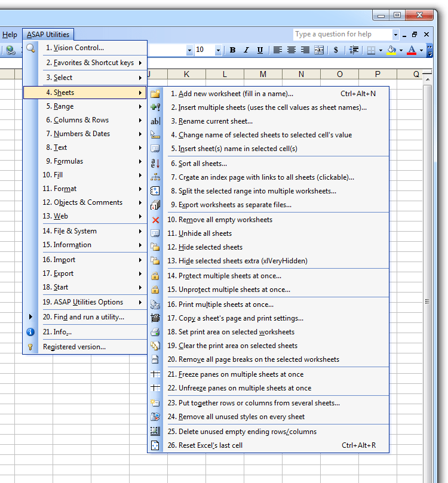Click the red Font Color icon
Screen dimensions: 448x483
412,50
